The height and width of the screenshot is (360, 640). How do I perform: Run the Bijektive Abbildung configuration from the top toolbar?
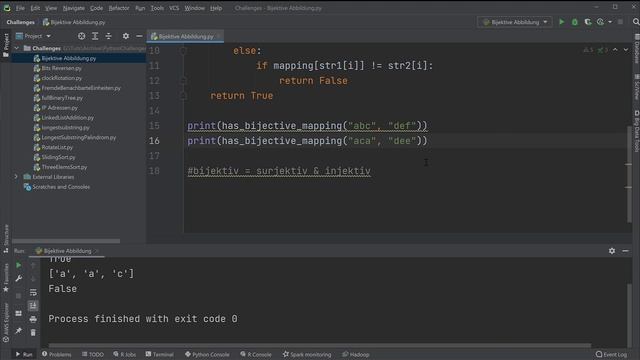[x=562, y=22]
